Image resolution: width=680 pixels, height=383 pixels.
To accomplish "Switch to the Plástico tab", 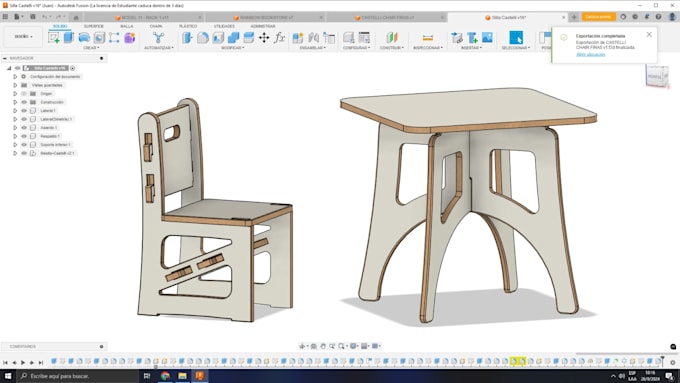I will pyautogui.click(x=188, y=26).
